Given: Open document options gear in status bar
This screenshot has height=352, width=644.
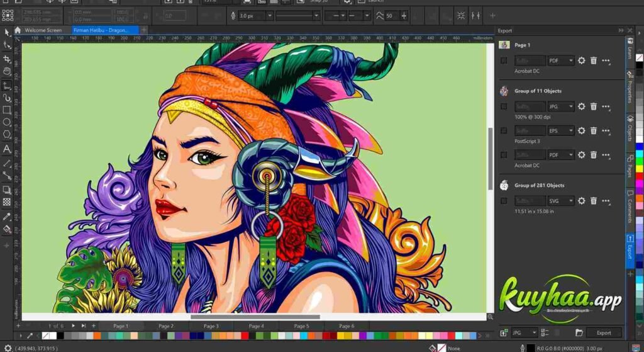Looking at the screenshot, I should click(x=8, y=348).
